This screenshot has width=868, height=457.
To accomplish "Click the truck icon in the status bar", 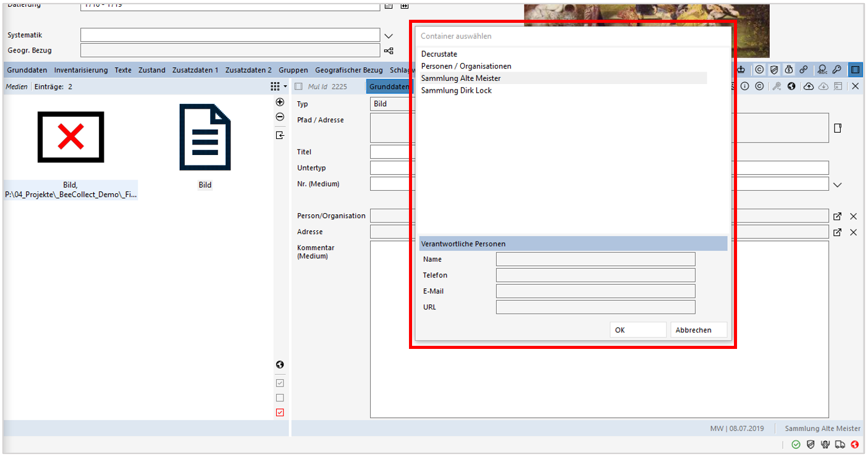I will [x=840, y=444].
